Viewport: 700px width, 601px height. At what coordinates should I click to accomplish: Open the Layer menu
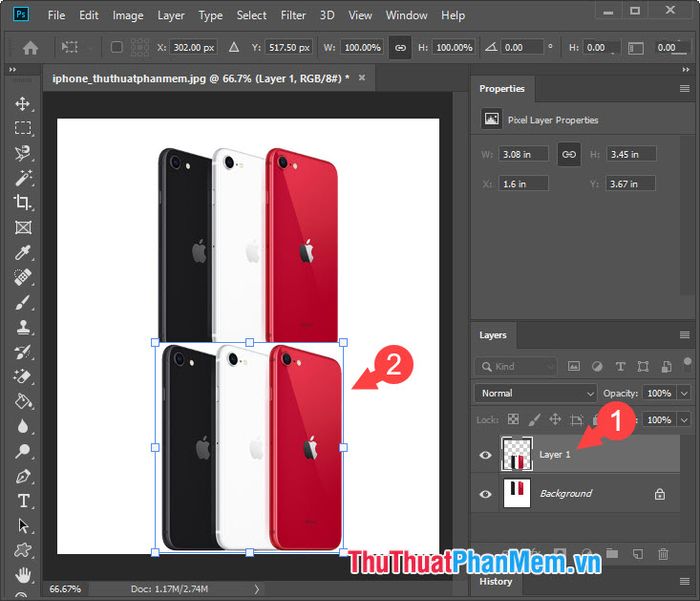click(x=171, y=15)
